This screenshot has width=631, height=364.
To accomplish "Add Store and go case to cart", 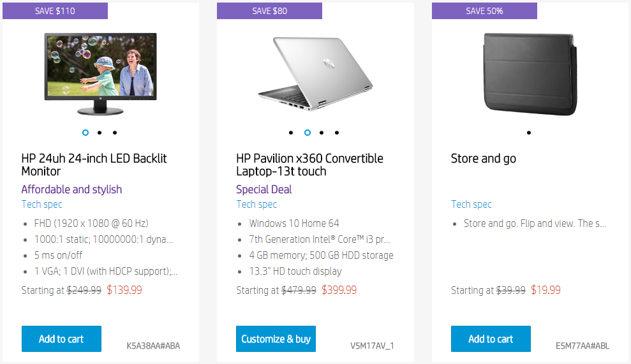I will (x=491, y=339).
